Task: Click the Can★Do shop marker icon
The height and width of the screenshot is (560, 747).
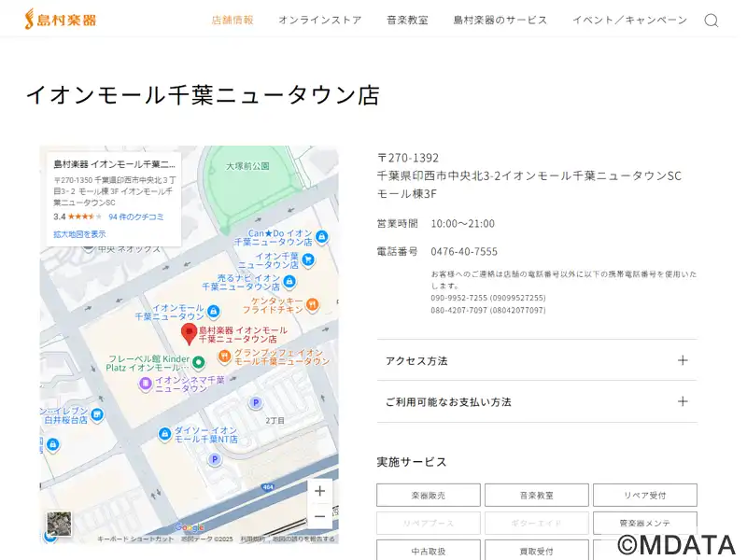Action: pyautogui.click(x=322, y=236)
